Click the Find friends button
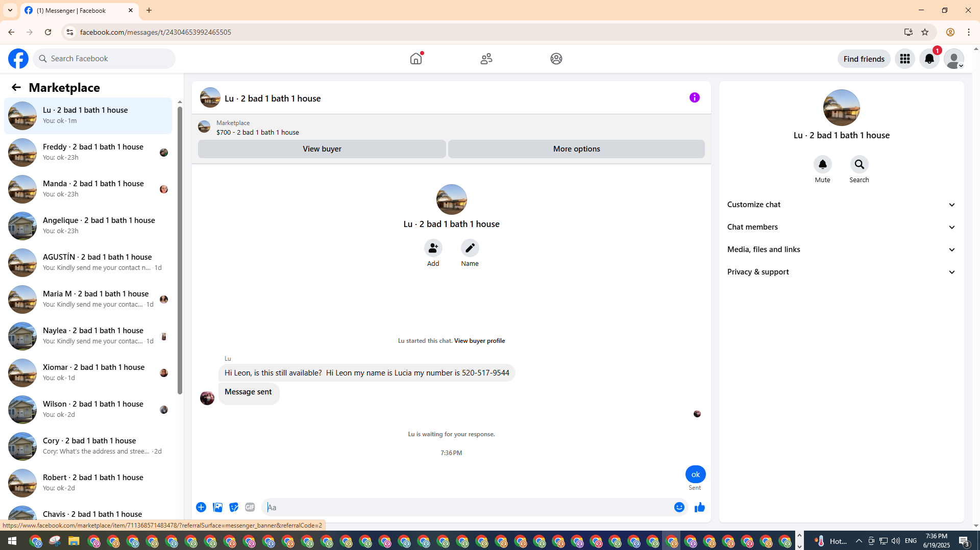 (x=864, y=59)
